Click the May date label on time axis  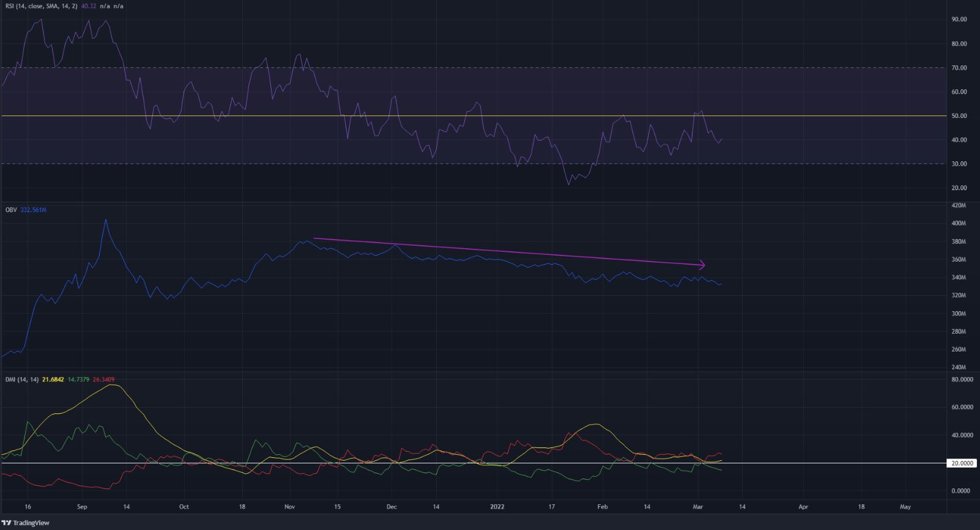click(905, 507)
